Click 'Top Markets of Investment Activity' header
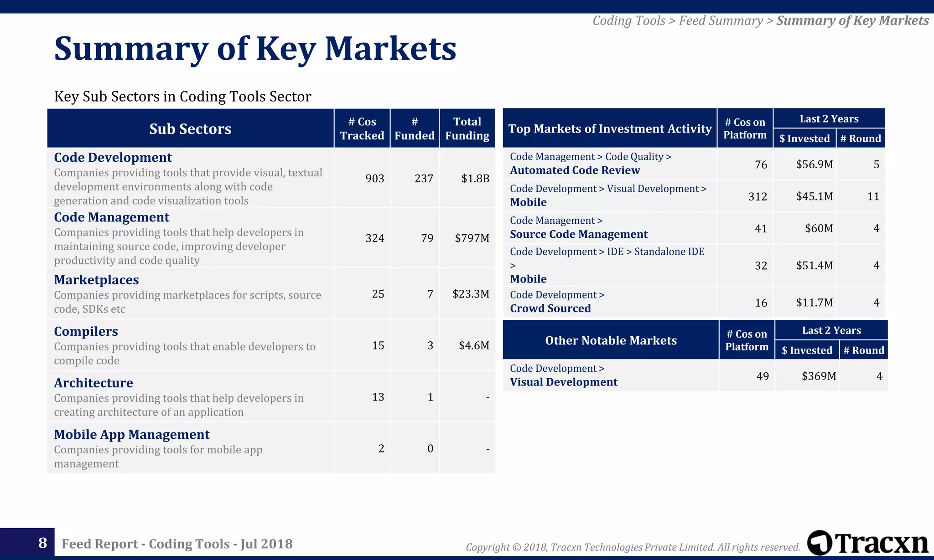 [x=610, y=128]
